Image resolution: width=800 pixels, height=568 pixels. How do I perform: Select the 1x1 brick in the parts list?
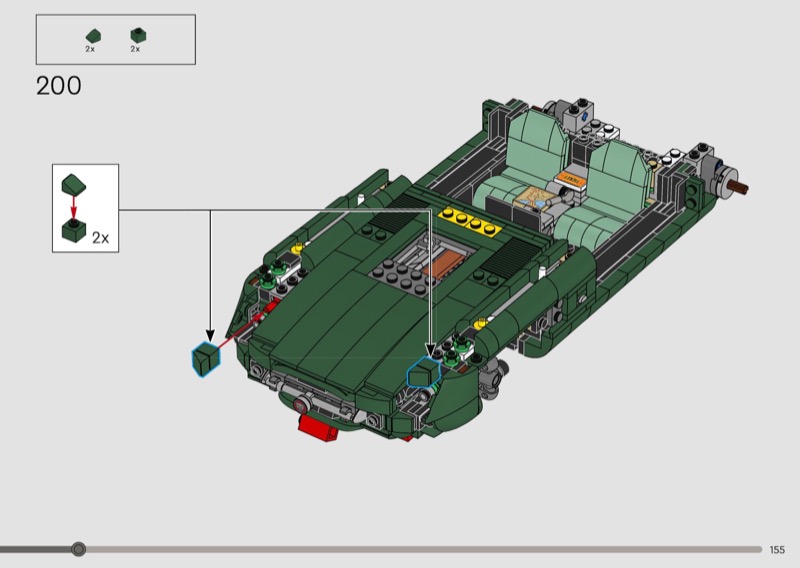tap(138, 35)
